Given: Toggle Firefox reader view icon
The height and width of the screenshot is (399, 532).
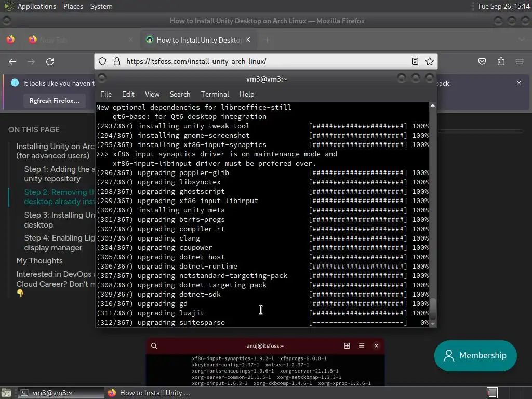Looking at the screenshot, I should 415,61.
